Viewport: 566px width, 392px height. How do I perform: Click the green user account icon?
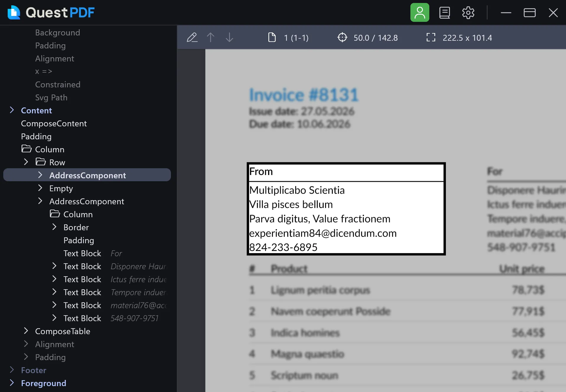click(420, 13)
